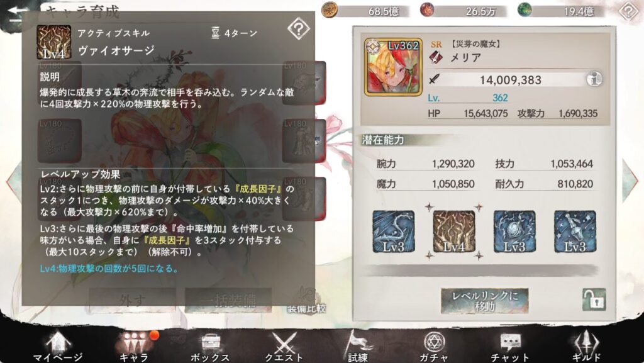Screen dimensions: 644x363
Task: Open the ボックス box icon
Action: (x=210, y=346)
